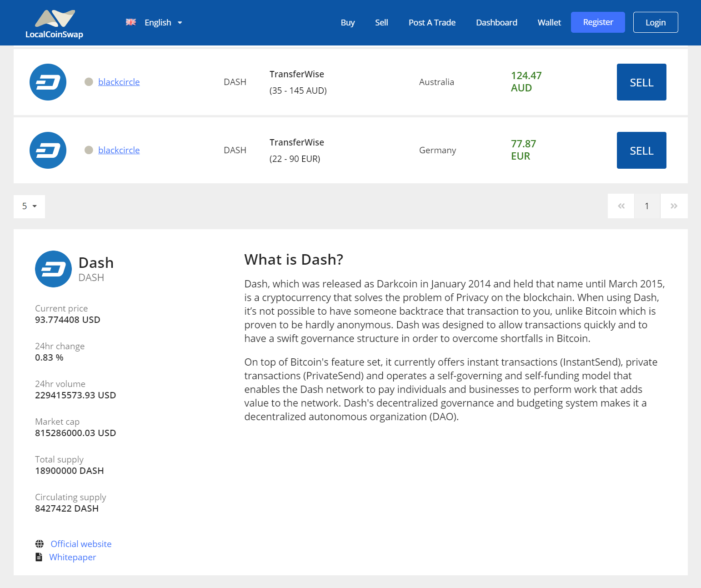The height and width of the screenshot is (588, 701).
Task: Click the Login button
Action: (x=655, y=22)
